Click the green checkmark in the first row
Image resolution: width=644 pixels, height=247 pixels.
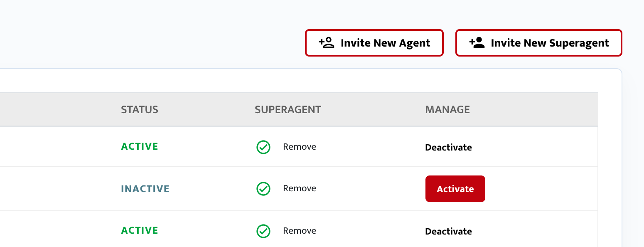point(263,147)
